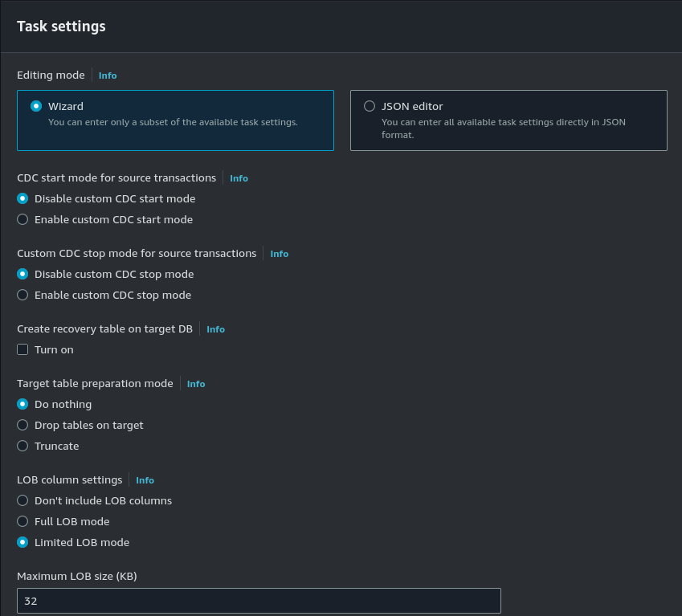Open Info for LOB column settings
The width and height of the screenshot is (682, 616).
pos(145,480)
